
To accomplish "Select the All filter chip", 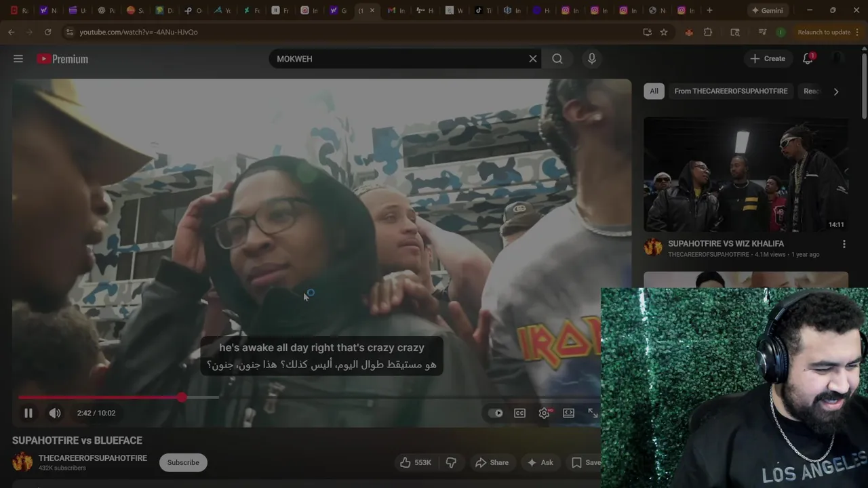I will tap(654, 91).
